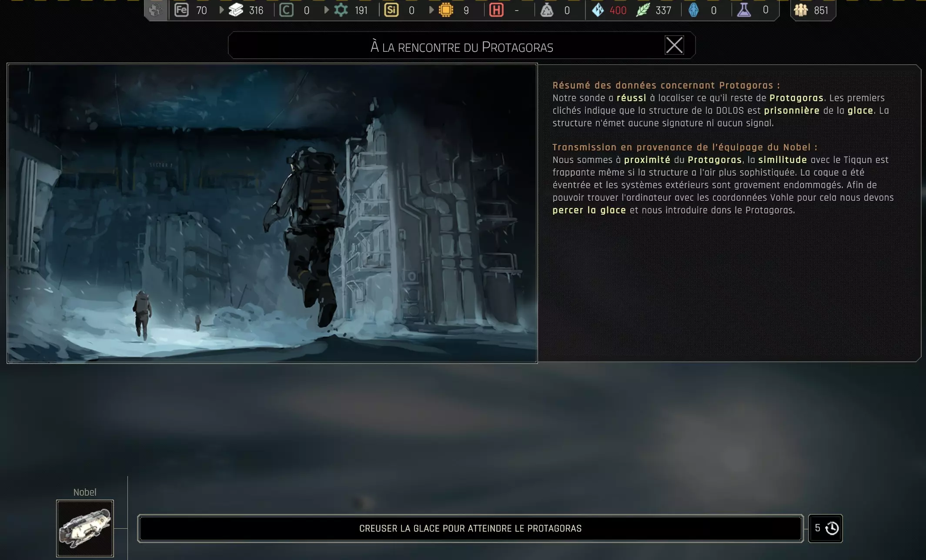Click the polymer gear resource icon
Viewport: 926px width, 560px height.
point(341,10)
